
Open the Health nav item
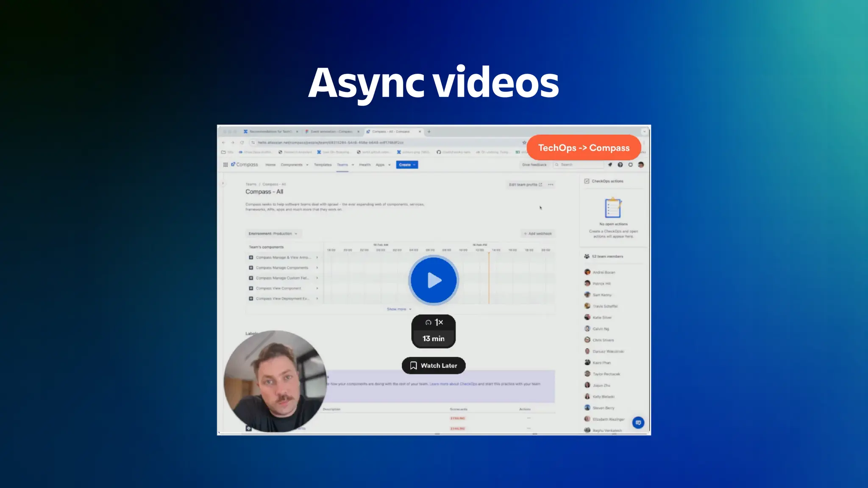point(365,165)
